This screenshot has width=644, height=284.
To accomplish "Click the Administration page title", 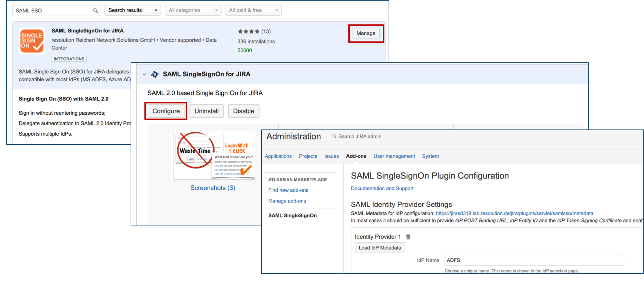I will pos(294,137).
